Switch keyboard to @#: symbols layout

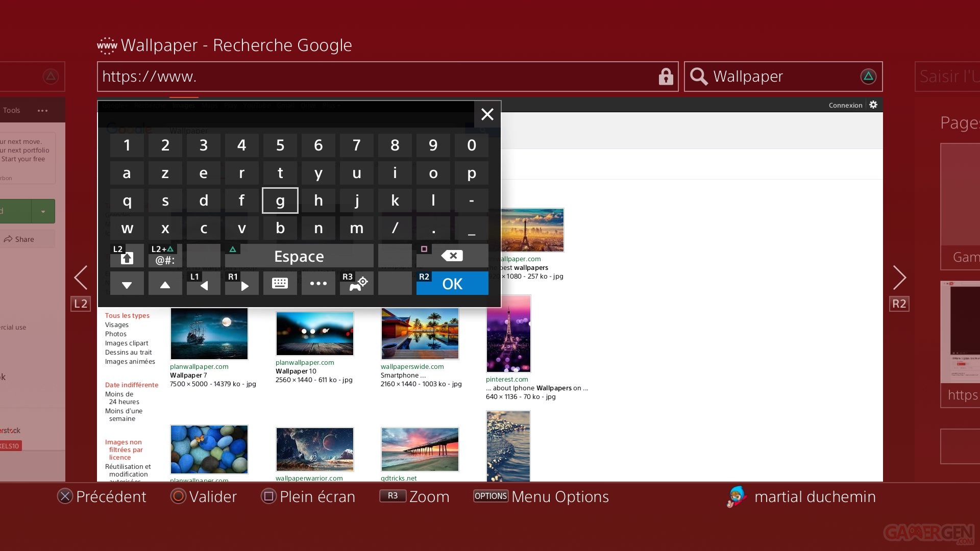(165, 256)
